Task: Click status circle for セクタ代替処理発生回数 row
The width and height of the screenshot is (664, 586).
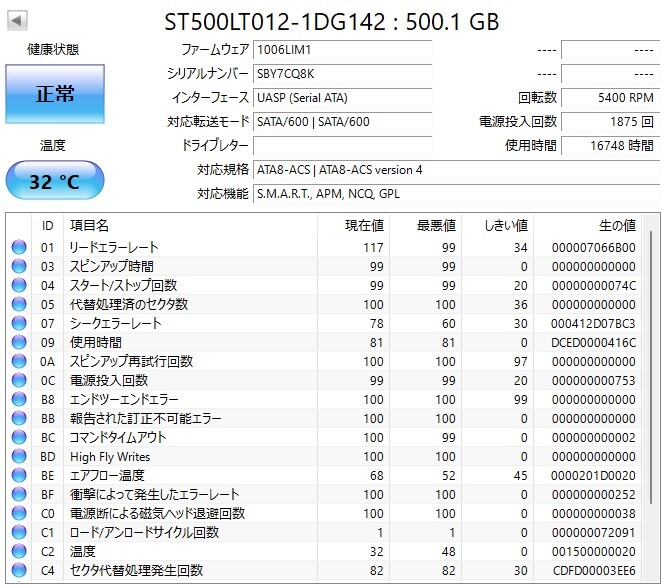Action: coord(19,570)
